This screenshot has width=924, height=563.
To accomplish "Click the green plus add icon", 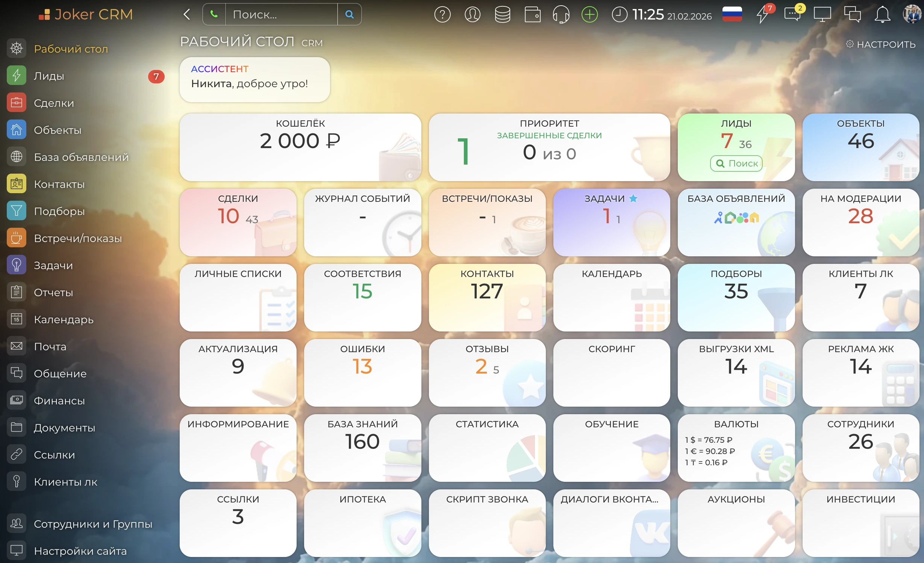I will 589,15.
